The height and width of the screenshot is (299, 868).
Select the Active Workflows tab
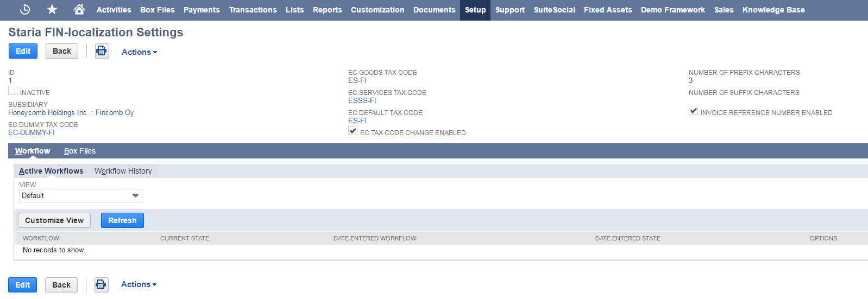(x=51, y=171)
